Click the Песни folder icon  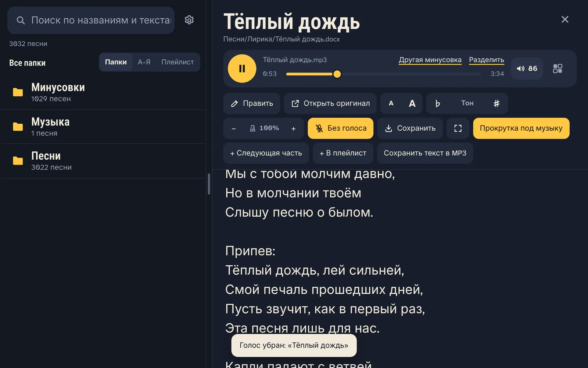(18, 161)
